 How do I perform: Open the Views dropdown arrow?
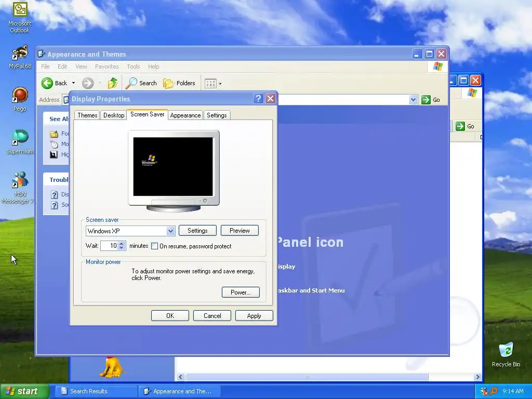pos(220,84)
